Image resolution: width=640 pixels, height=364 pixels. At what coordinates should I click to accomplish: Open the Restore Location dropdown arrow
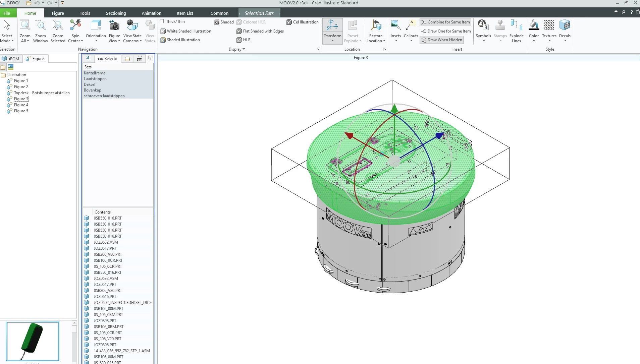click(x=384, y=41)
